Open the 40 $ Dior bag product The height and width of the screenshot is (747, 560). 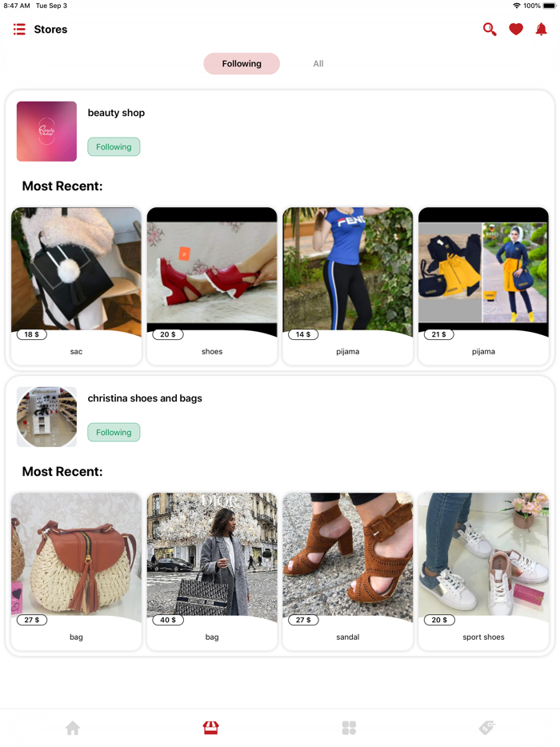212,571
